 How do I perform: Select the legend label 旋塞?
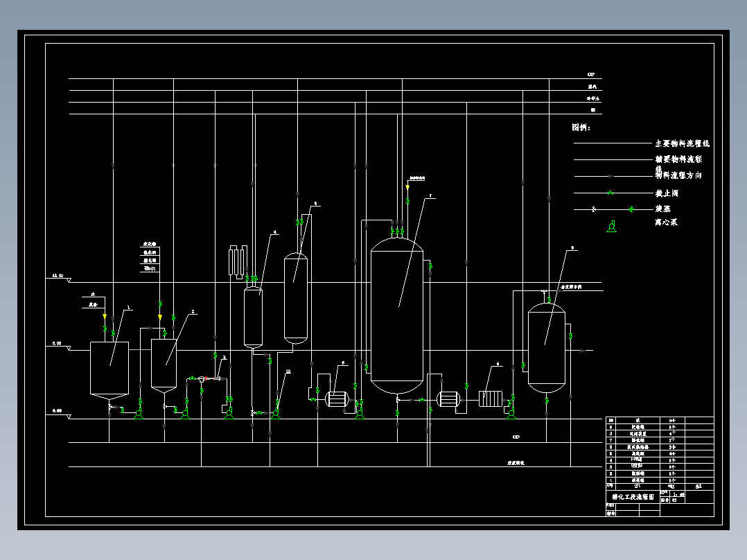[663, 209]
